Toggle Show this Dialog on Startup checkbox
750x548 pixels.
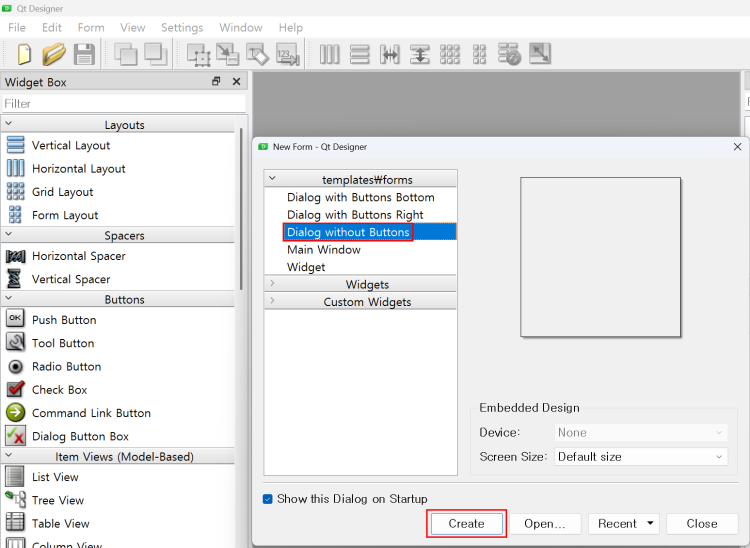pos(267,499)
